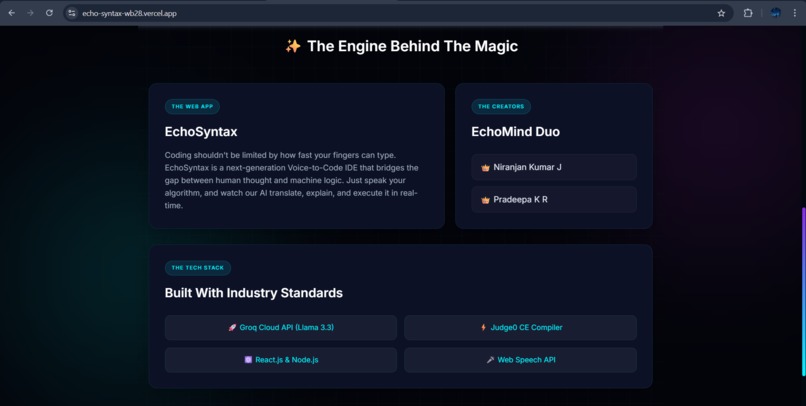Viewport: 806px width, 406px height.
Task: Click the EchoMind Duo title
Action: coord(516,132)
